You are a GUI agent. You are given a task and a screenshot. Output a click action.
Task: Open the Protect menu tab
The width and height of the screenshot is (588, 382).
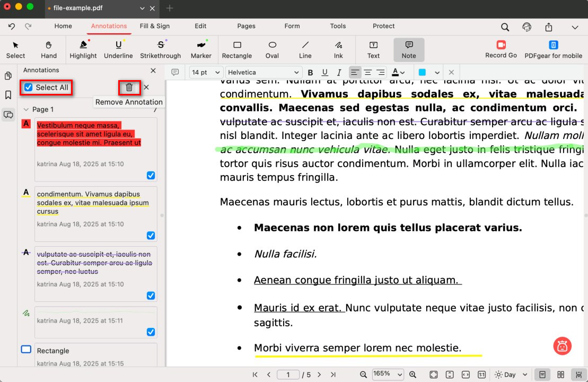click(x=383, y=25)
